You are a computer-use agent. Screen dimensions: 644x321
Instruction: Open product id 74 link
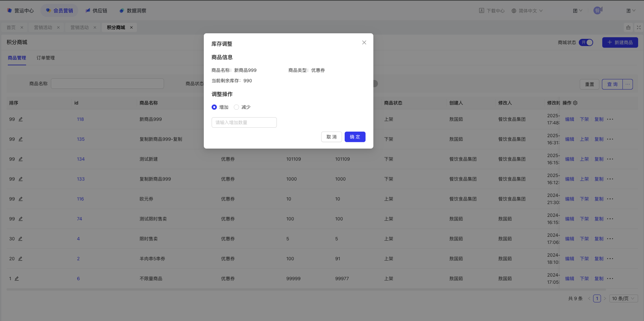point(79,219)
